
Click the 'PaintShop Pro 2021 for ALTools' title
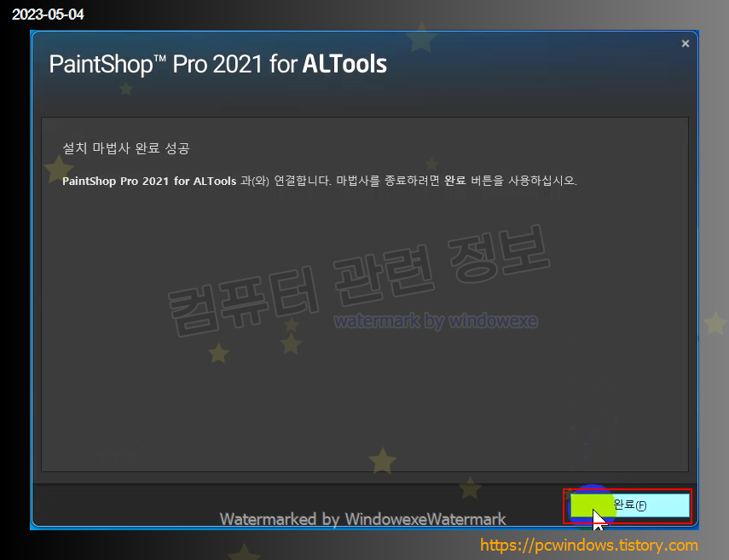[217, 64]
